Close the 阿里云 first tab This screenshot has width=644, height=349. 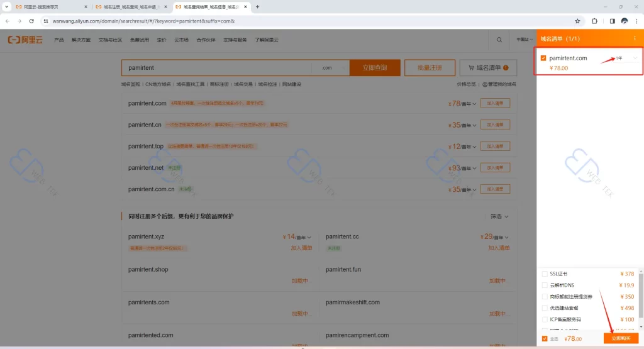86,6
